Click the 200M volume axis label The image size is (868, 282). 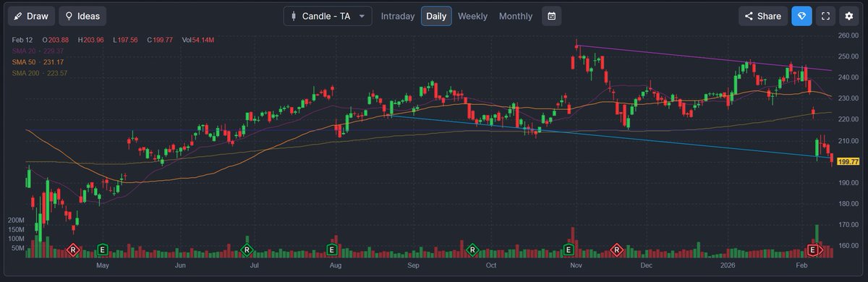coord(16,220)
